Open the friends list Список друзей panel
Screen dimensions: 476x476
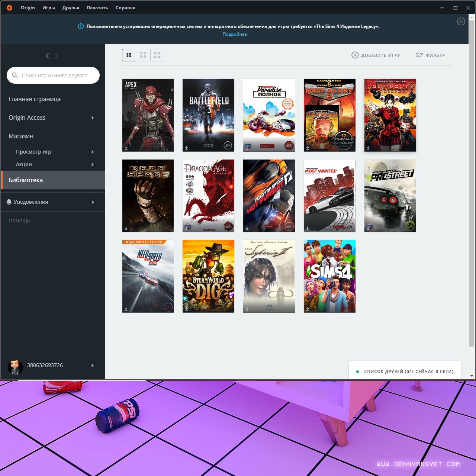[x=405, y=371]
